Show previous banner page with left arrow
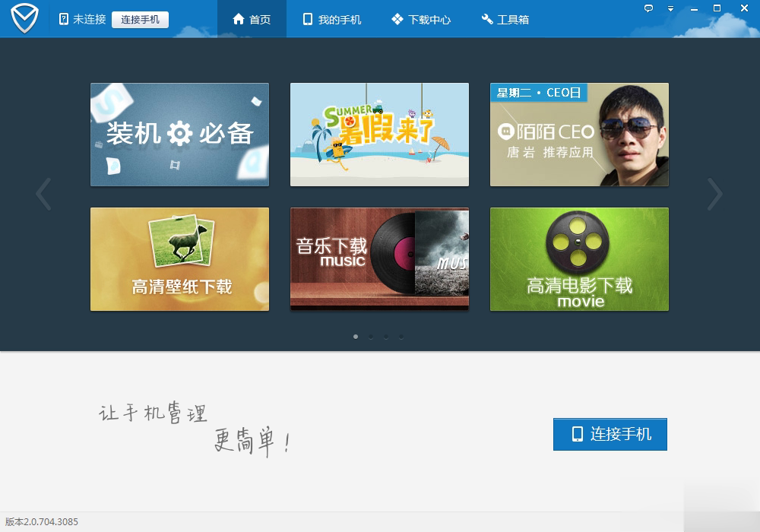 (44, 195)
